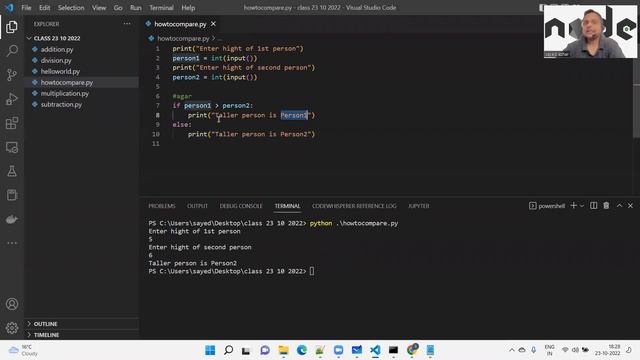Open the Manage settings gear
Image resolution: width=640 pixels, height=360 pixels.
pos(12,328)
